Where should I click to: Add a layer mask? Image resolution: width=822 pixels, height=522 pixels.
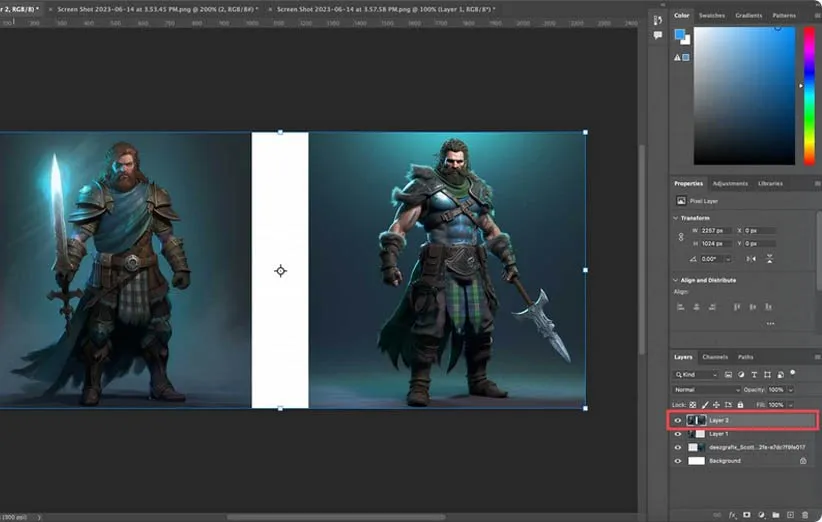tap(746, 514)
